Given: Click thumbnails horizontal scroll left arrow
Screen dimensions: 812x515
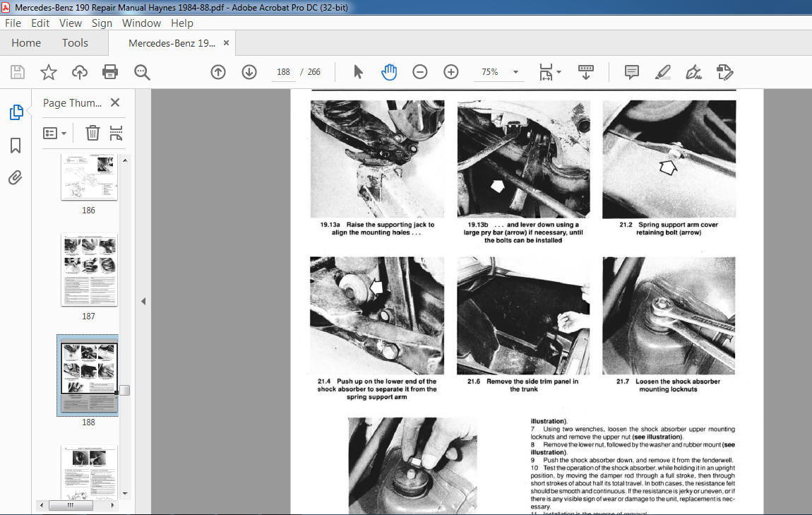Looking at the screenshot, I should click(x=42, y=504).
